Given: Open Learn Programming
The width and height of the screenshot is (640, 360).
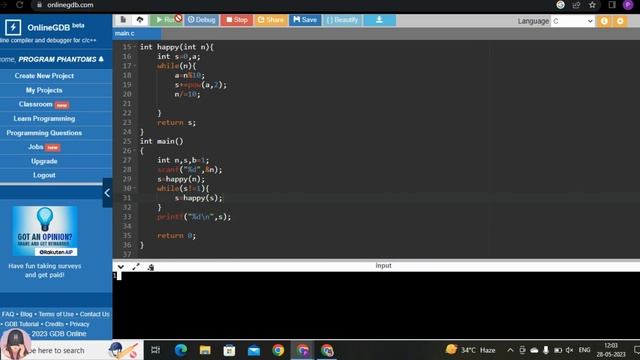Looking at the screenshot, I should click(44, 119).
